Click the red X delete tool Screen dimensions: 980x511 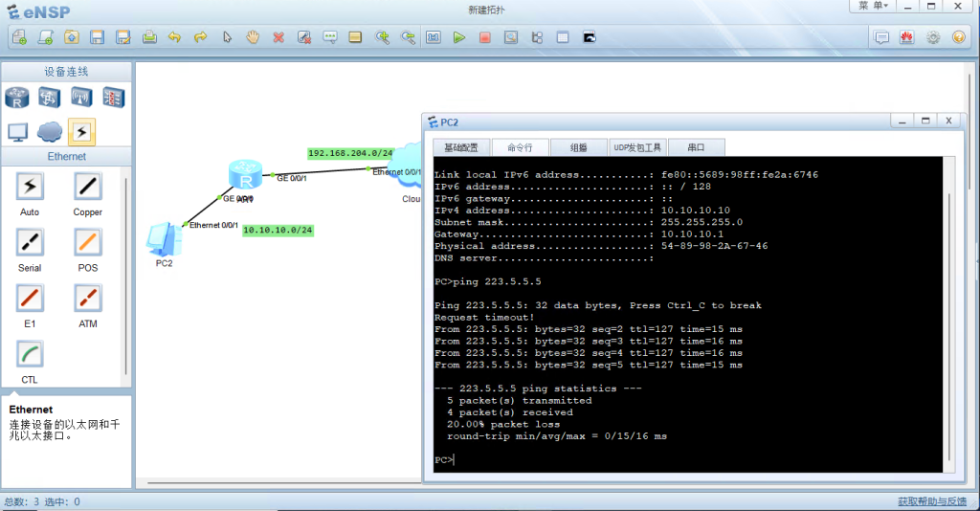click(x=278, y=37)
